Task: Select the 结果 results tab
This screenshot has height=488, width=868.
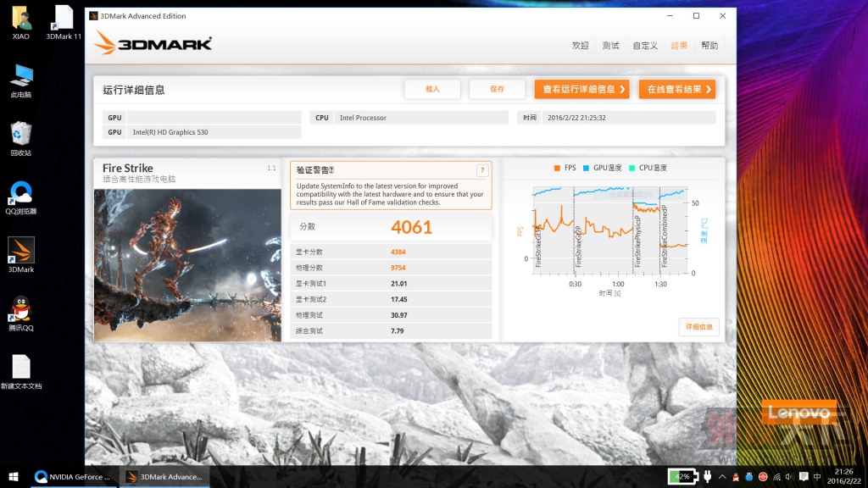Action: [x=679, y=46]
